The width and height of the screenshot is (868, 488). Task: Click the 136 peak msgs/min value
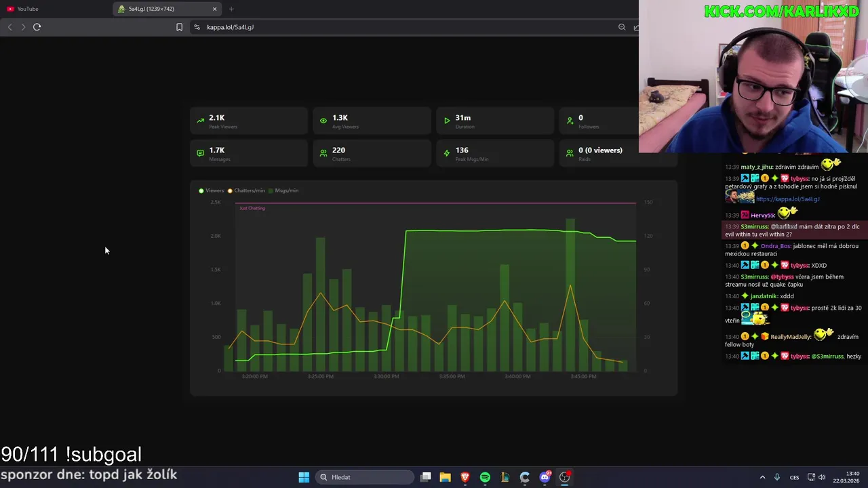tap(462, 150)
